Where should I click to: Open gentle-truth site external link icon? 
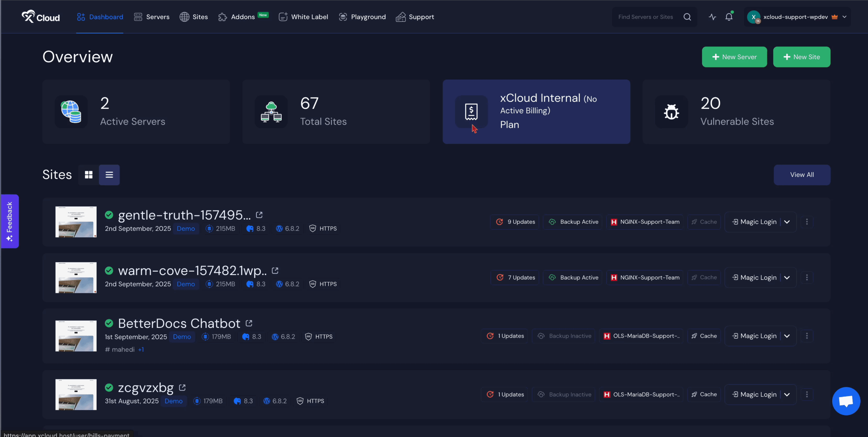click(x=259, y=215)
